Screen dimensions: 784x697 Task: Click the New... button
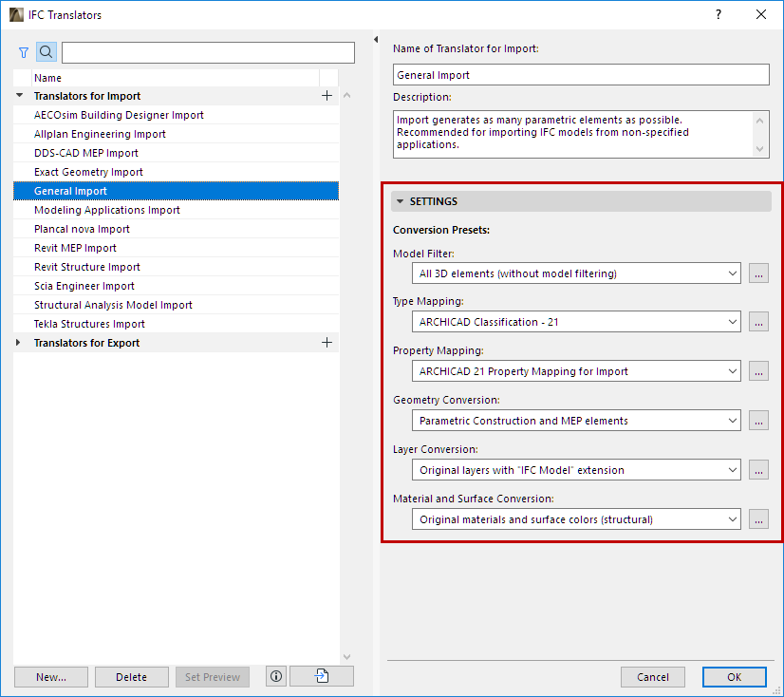[51, 676]
